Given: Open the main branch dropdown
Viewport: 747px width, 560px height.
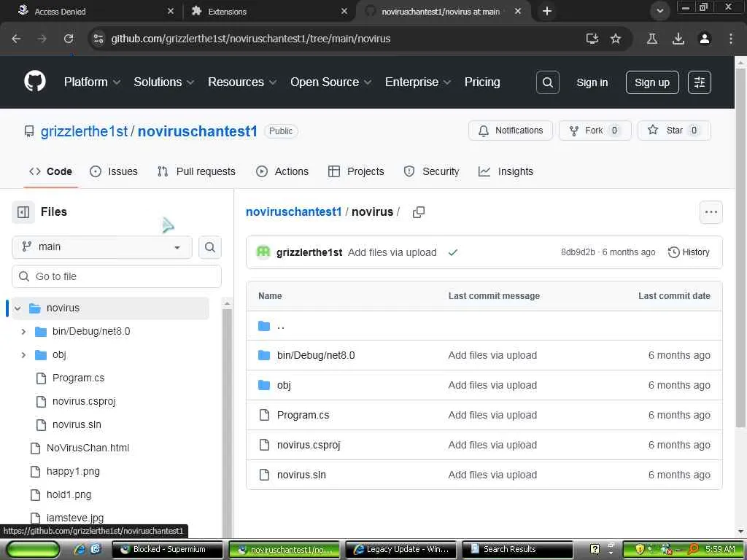Looking at the screenshot, I should click(x=102, y=247).
